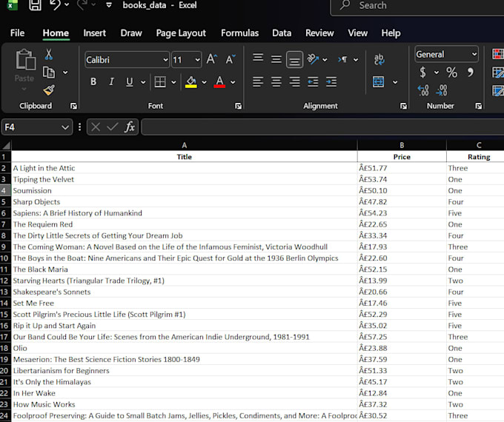504x422 pixels.
Task: Switch to the Draw tab
Action: pos(131,33)
